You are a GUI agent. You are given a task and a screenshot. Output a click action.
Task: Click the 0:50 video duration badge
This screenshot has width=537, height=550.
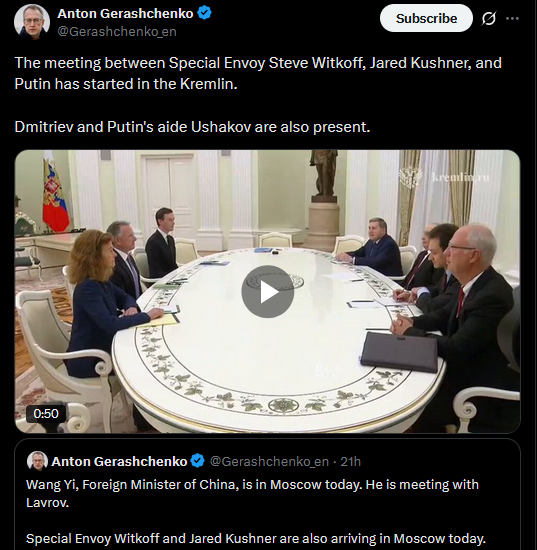coord(46,414)
